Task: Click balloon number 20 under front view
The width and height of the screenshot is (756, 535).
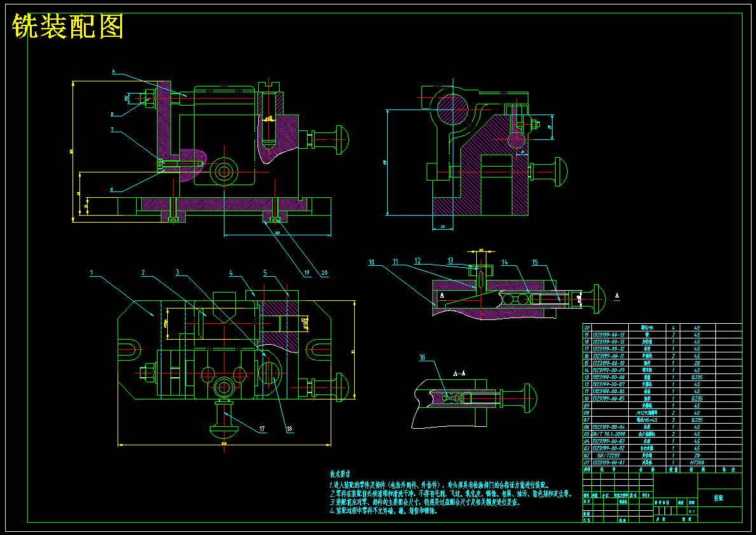Action: [x=324, y=272]
